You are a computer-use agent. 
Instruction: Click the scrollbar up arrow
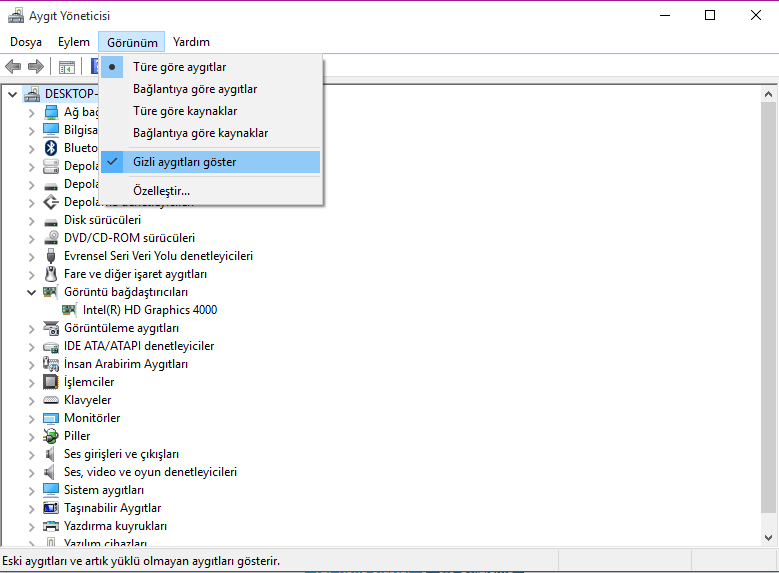coord(769,94)
